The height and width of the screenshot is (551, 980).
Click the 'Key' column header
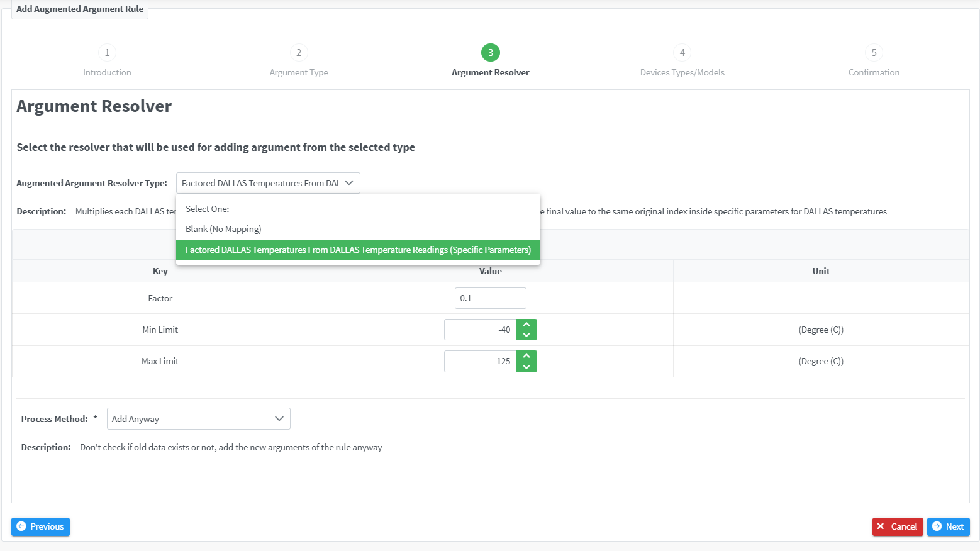(160, 271)
